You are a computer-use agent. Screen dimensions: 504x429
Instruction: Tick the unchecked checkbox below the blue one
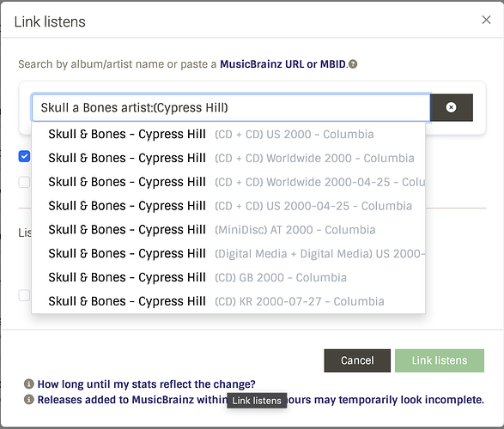click(x=24, y=182)
